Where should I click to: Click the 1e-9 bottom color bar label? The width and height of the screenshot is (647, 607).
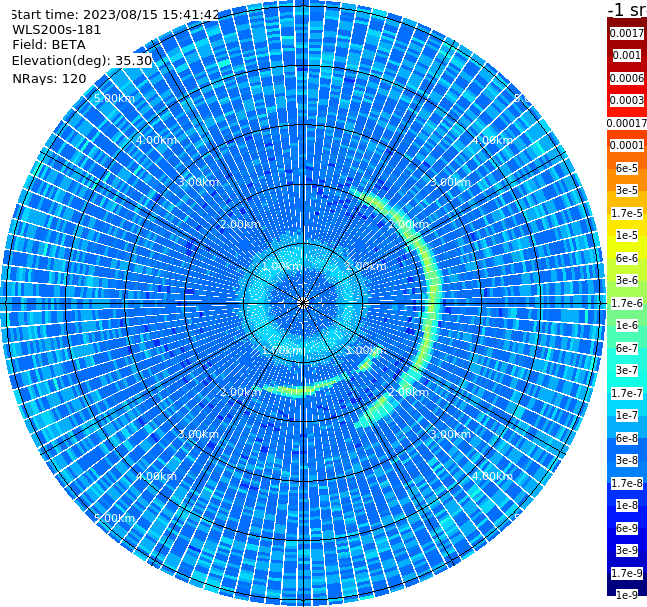pos(626,595)
